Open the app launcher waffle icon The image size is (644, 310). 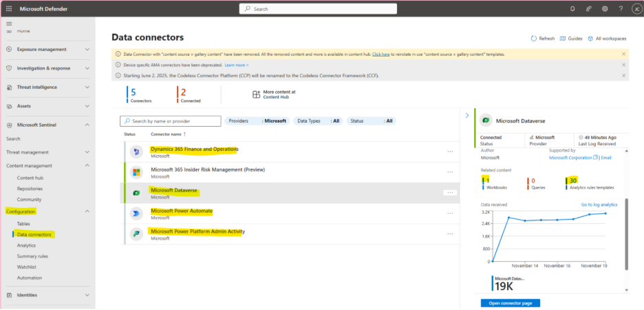9,9
